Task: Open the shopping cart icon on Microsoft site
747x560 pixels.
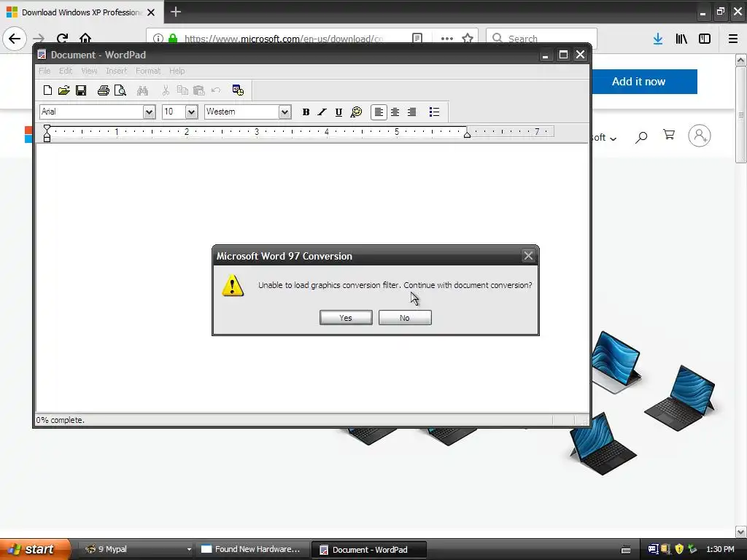Action: click(669, 135)
